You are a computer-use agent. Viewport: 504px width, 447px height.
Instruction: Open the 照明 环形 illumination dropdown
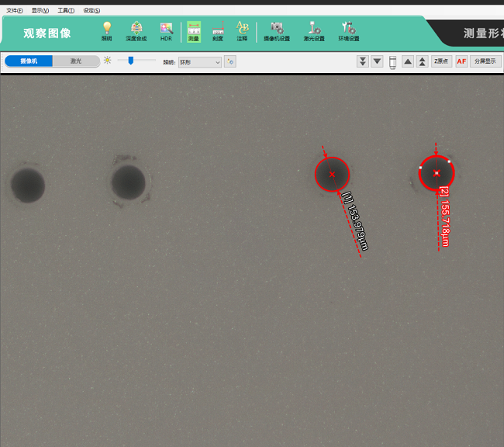pos(199,62)
